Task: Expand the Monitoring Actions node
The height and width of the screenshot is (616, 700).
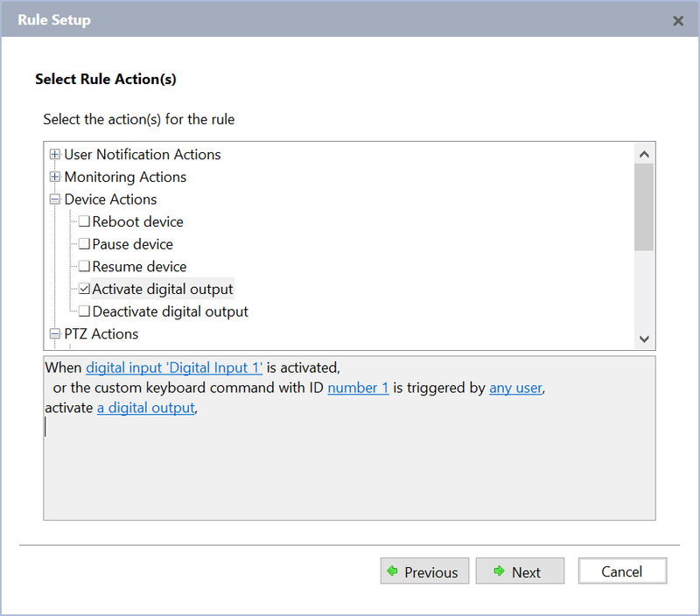Action: point(56,178)
